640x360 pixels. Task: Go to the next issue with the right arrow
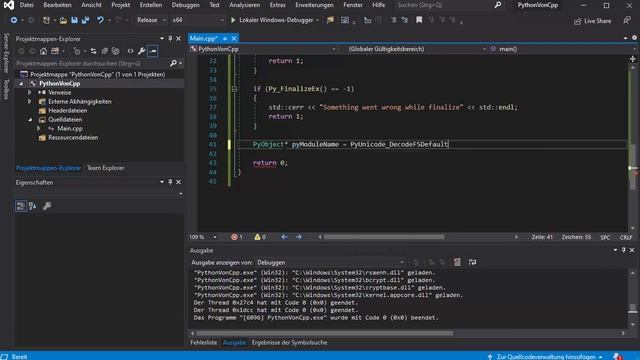pos(299,237)
